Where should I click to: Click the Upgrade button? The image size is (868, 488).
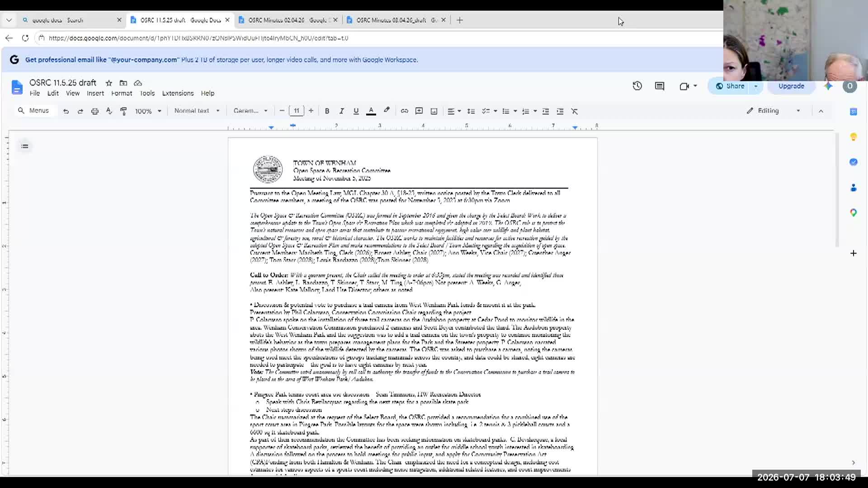[x=791, y=86]
